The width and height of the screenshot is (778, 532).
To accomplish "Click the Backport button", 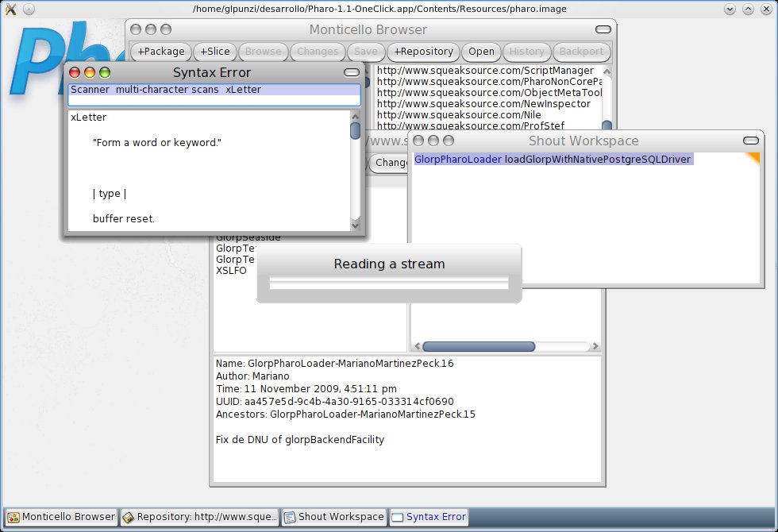I will (x=581, y=52).
